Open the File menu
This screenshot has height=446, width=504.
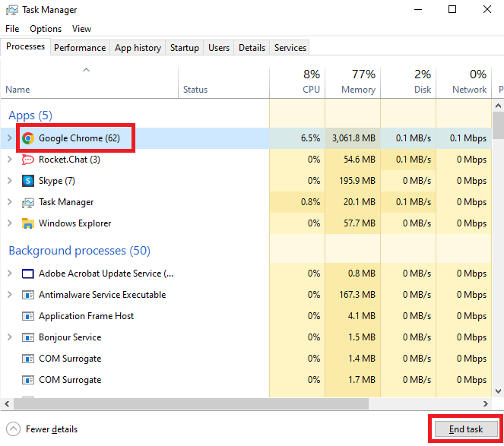(12, 29)
